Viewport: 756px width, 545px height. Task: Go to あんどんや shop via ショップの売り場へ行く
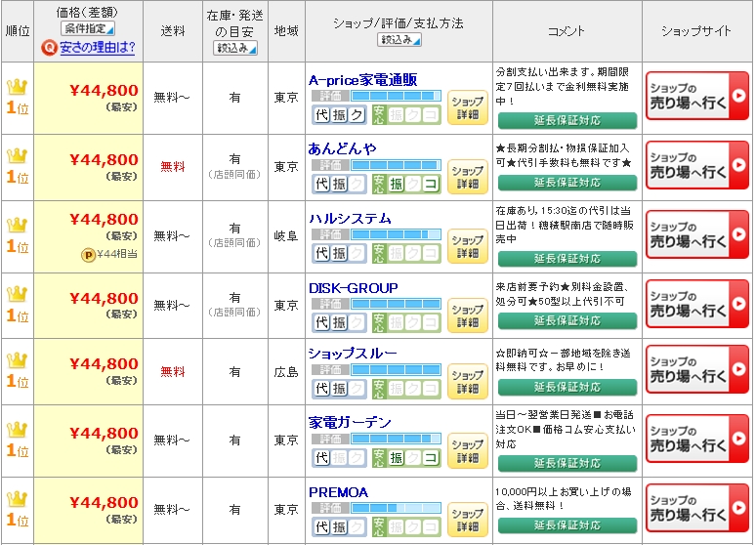click(x=697, y=165)
